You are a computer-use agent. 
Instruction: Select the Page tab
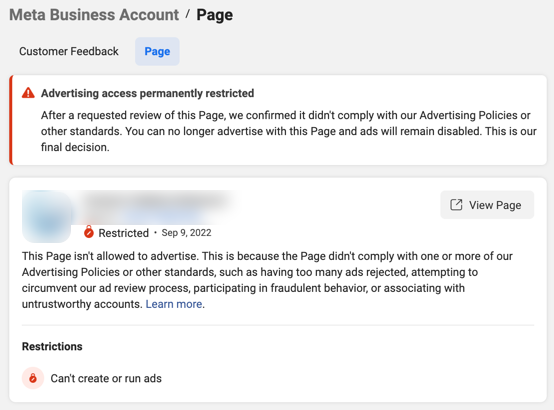(x=157, y=52)
